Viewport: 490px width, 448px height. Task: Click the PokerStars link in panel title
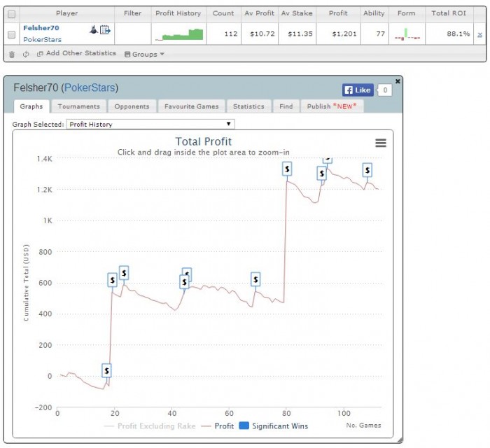coord(90,87)
